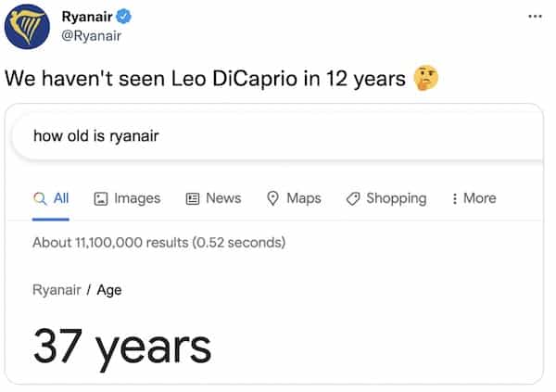The height and width of the screenshot is (392, 556).
Task: Click the price tag icon beside Shopping
Action: point(352,198)
